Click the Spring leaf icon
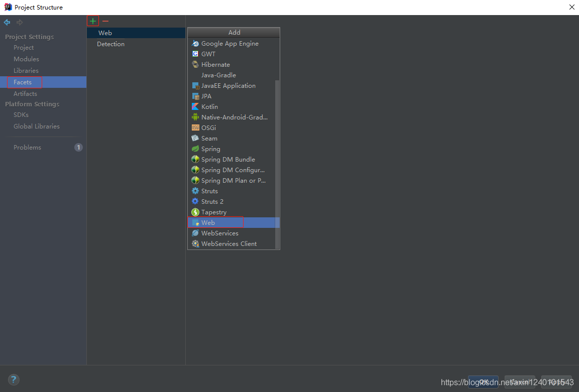 click(x=195, y=149)
